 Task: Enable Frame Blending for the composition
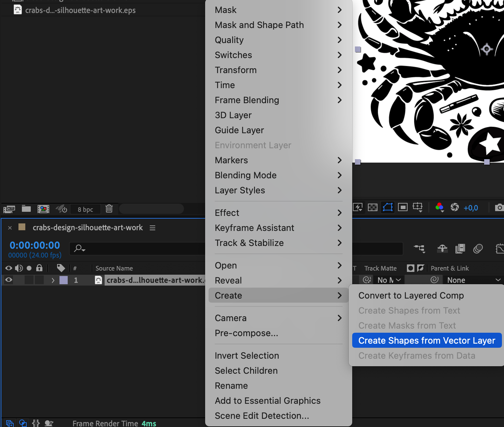pos(460,249)
